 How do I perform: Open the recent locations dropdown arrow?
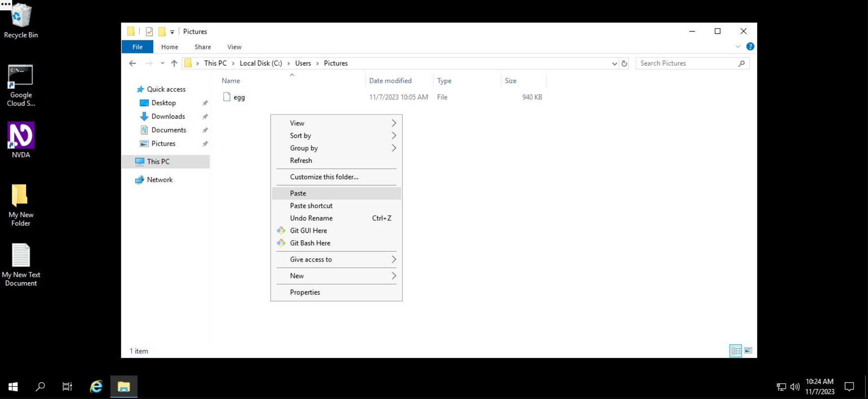point(162,63)
